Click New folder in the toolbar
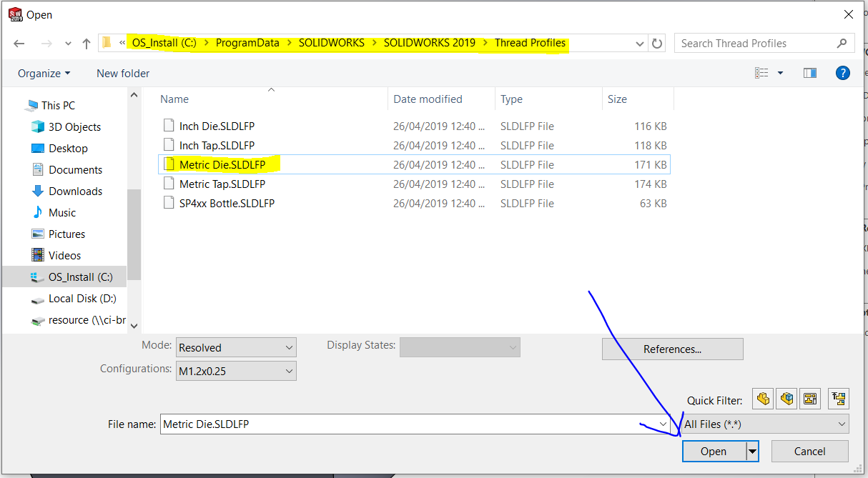Image resolution: width=868 pixels, height=478 pixels. tap(123, 73)
